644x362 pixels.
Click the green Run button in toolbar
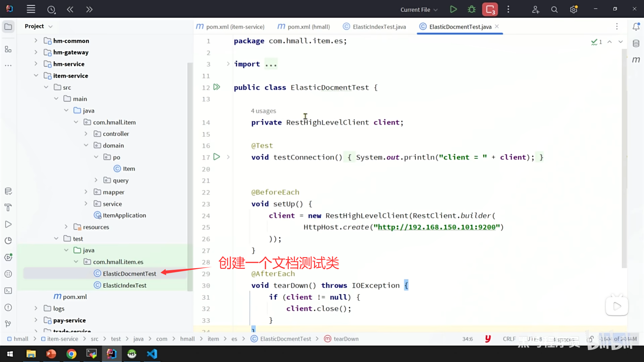pyautogui.click(x=453, y=9)
